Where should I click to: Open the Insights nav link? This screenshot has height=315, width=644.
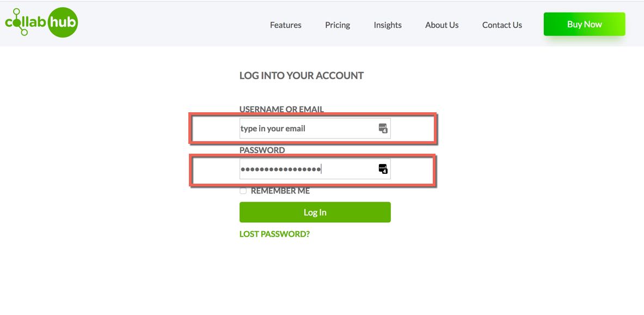[388, 25]
